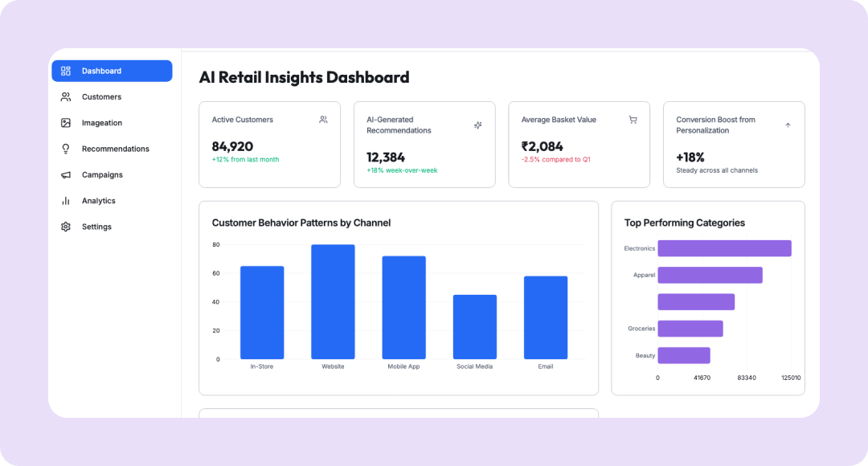Click the Settings gear icon
This screenshot has width=868, height=466.
66,227
